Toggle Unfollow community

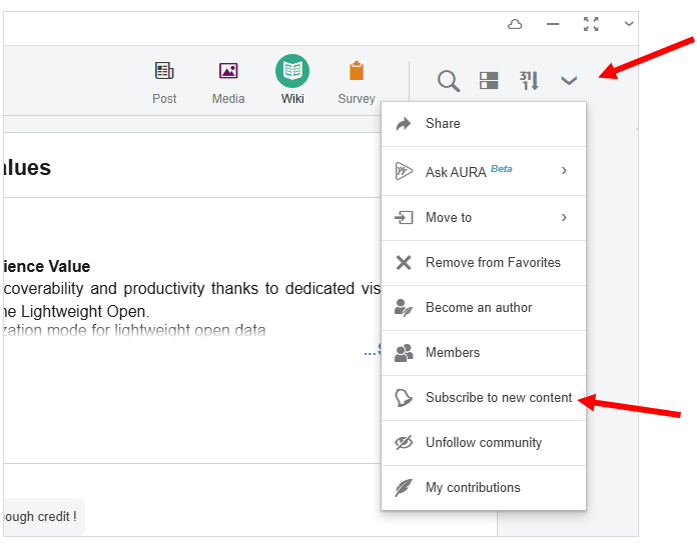(x=483, y=443)
